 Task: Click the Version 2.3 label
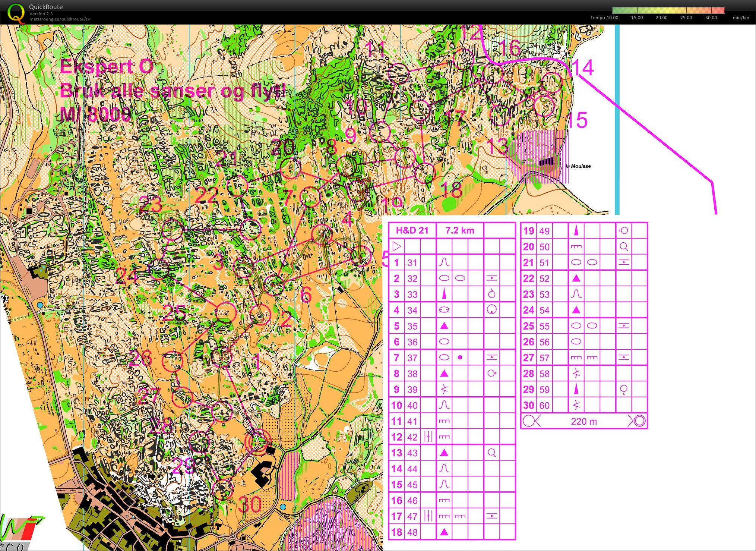[41, 14]
